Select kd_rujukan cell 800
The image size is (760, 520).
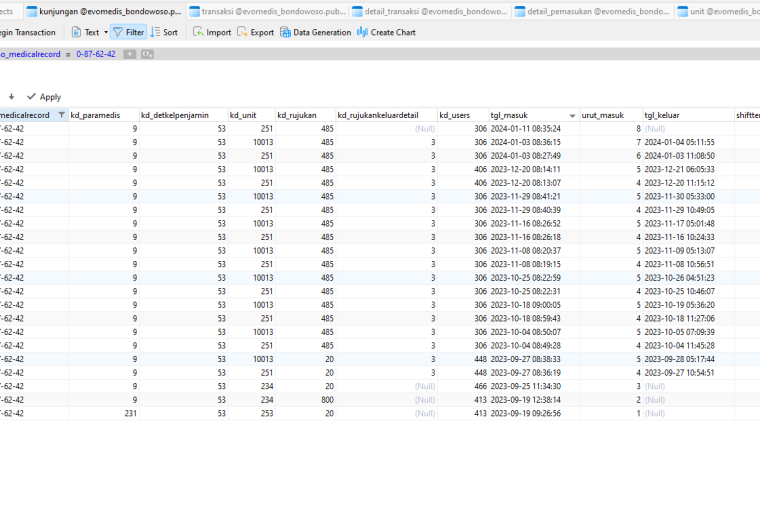click(305, 400)
